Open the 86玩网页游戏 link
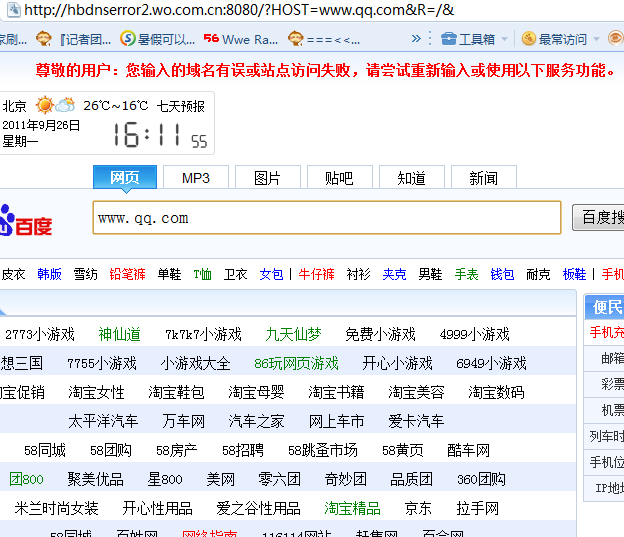The width and height of the screenshot is (624, 537). click(296, 363)
